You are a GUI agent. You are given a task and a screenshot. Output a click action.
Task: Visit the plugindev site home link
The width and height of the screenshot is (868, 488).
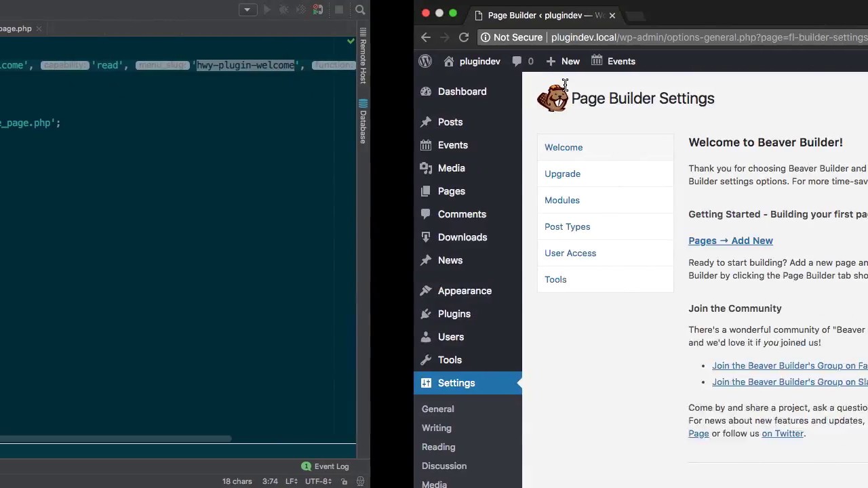(472, 61)
